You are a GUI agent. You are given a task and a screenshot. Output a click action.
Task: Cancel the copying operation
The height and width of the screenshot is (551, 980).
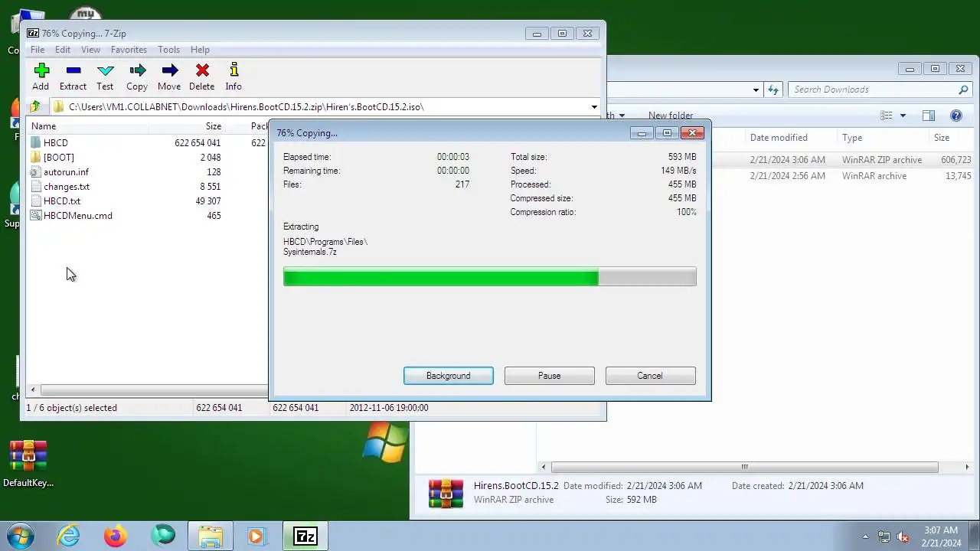pos(650,376)
